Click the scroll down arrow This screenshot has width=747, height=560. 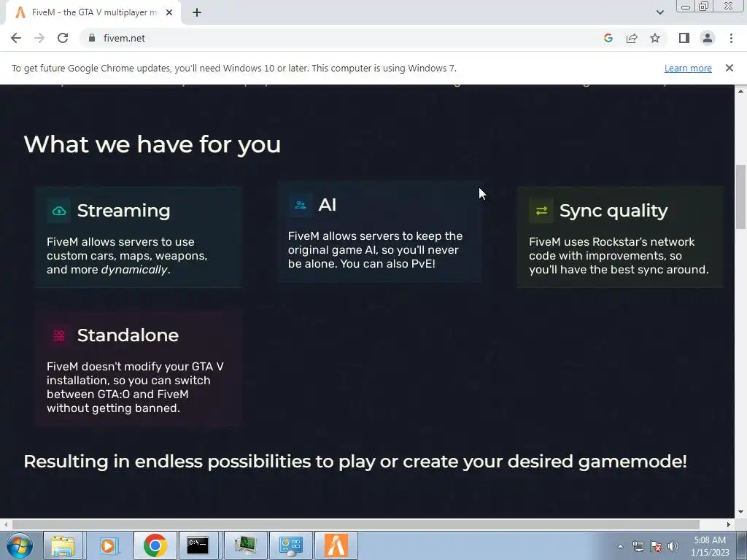(740, 513)
